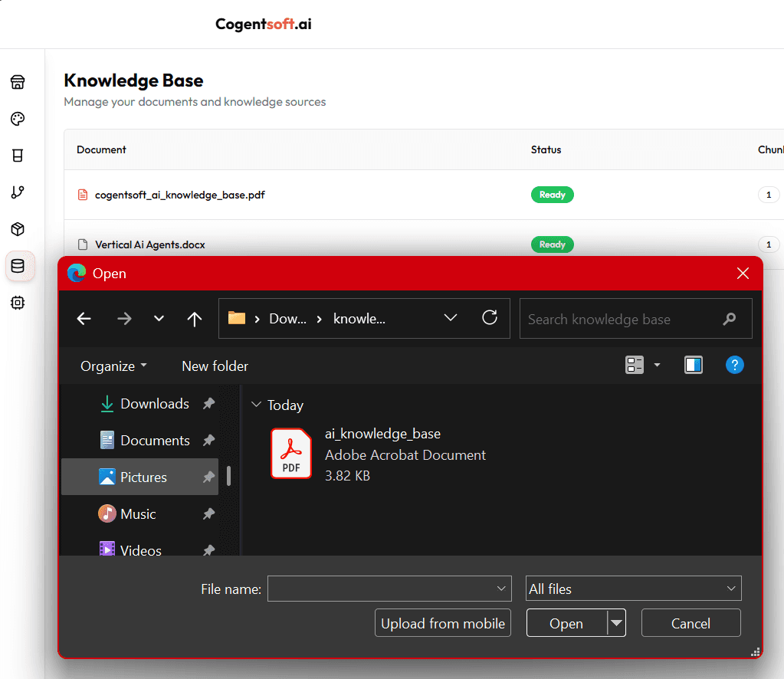Expand the Open button split arrow
Screen dimensions: 784x679
pyautogui.click(x=616, y=623)
